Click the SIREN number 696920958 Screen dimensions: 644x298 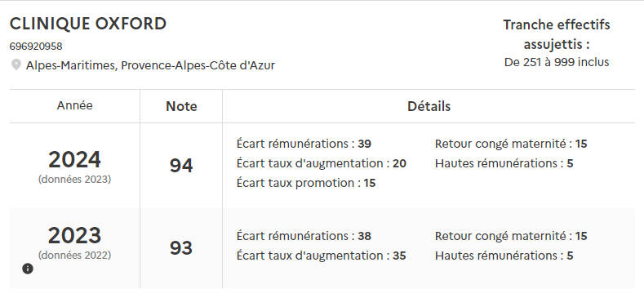pyautogui.click(x=36, y=46)
